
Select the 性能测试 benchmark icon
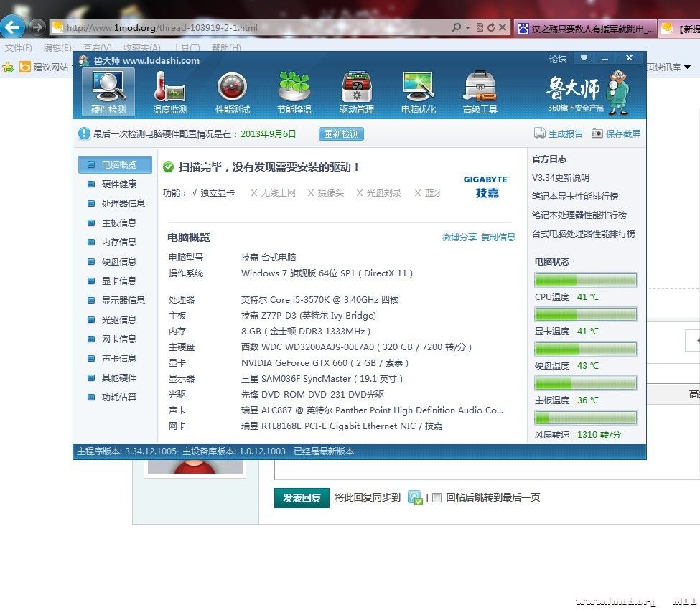coord(232,90)
